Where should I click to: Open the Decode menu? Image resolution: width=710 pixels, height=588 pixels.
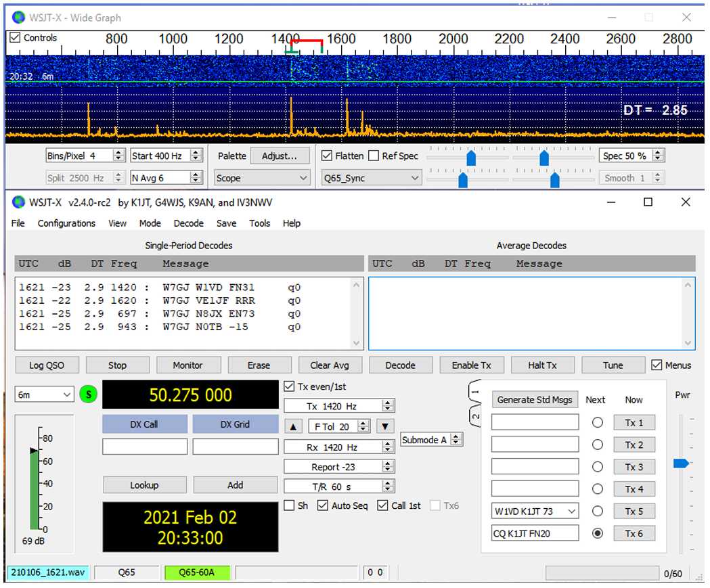click(x=189, y=223)
